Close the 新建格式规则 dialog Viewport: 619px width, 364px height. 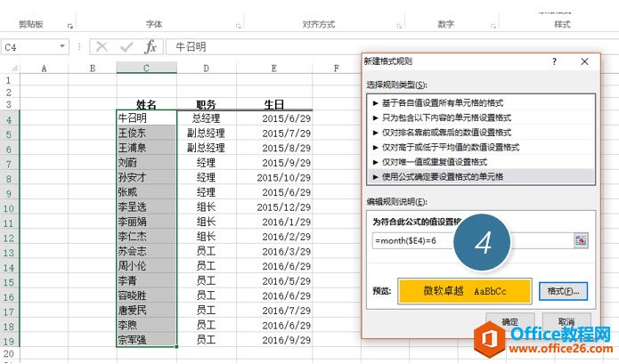point(584,61)
